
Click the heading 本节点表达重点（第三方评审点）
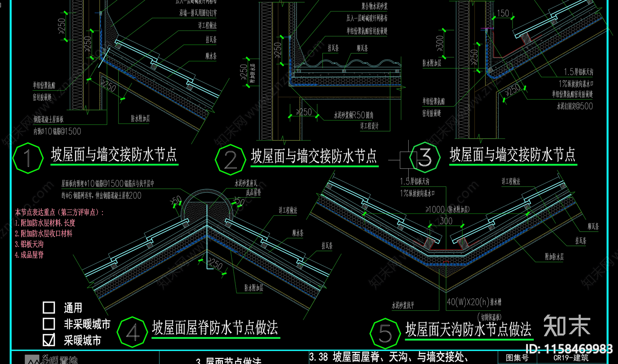[60, 212]
